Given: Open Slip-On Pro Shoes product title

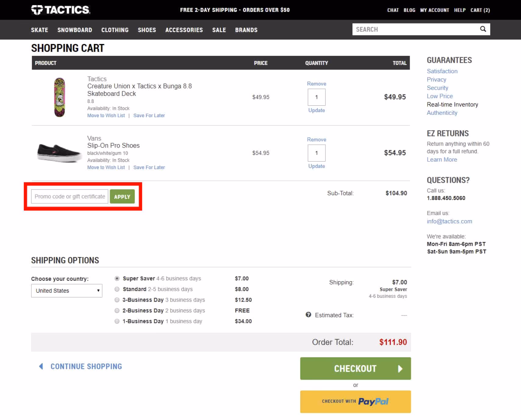Looking at the screenshot, I should [x=113, y=145].
